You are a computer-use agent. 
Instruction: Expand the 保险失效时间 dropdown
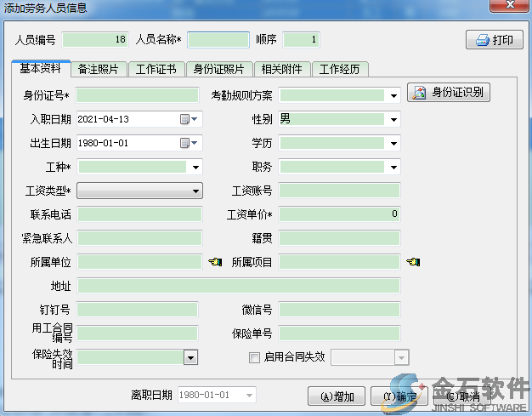point(191,358)
